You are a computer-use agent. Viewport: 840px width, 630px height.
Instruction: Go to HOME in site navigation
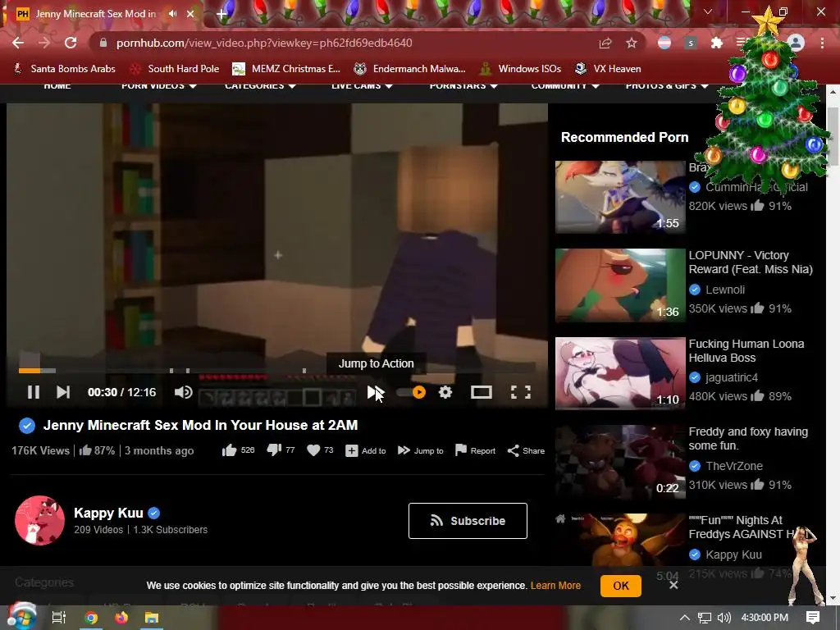click(57, 85)
